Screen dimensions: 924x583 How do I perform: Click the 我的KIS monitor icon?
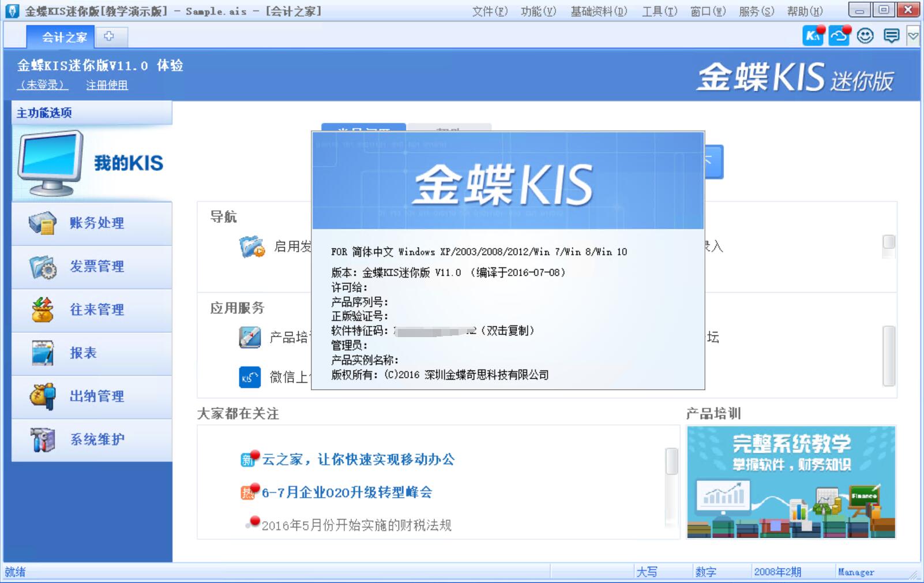pyautogui.click(x=51, y=163)
